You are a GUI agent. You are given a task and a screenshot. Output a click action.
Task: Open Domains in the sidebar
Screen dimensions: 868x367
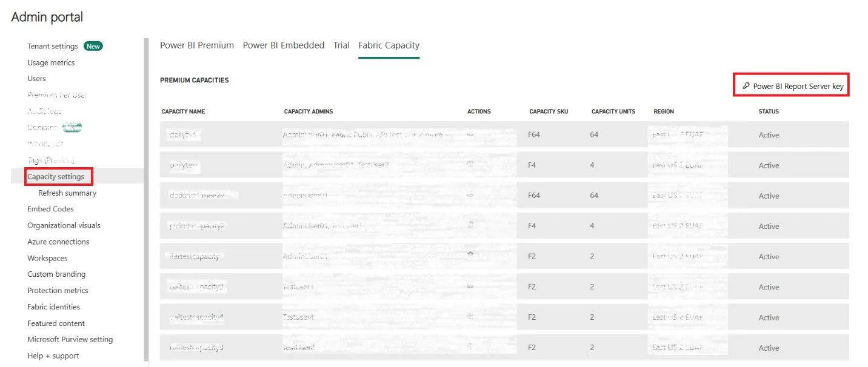pos(42,127)
